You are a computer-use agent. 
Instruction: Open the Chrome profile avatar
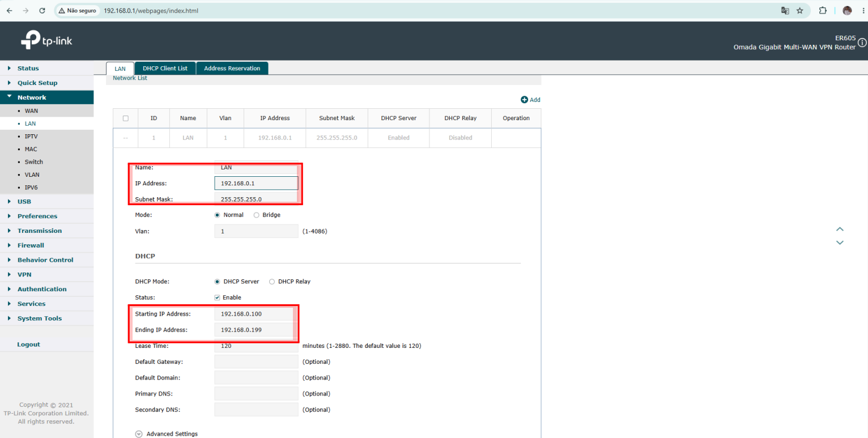pos(847,11)
